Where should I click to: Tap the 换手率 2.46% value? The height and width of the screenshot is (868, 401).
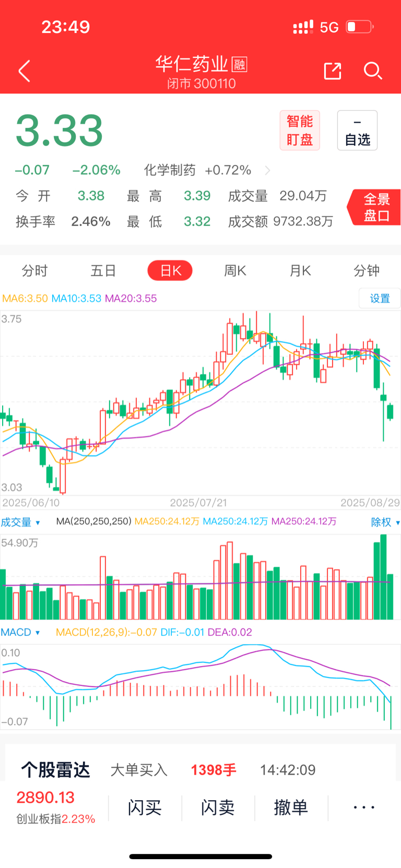tap(91, 221)
